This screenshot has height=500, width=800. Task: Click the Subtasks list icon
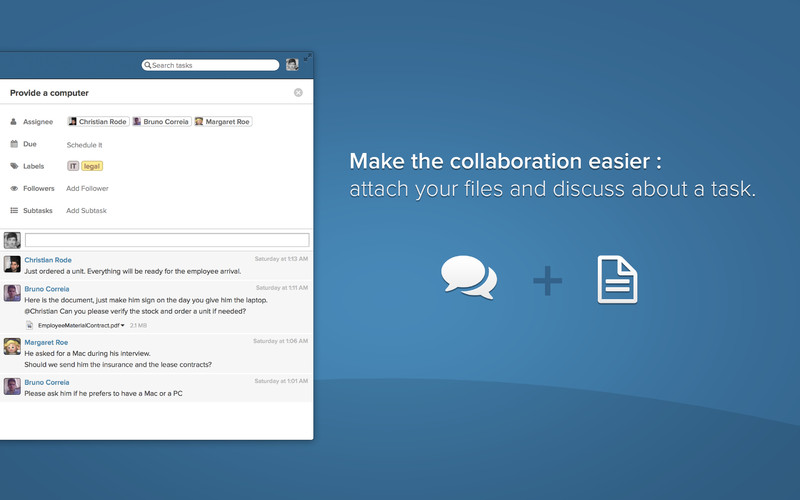[x=14, y=210]
